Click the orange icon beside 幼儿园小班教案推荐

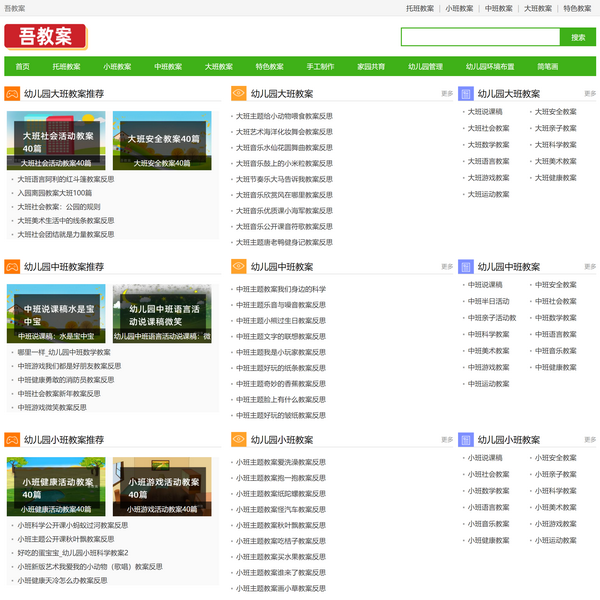point(12,439)
